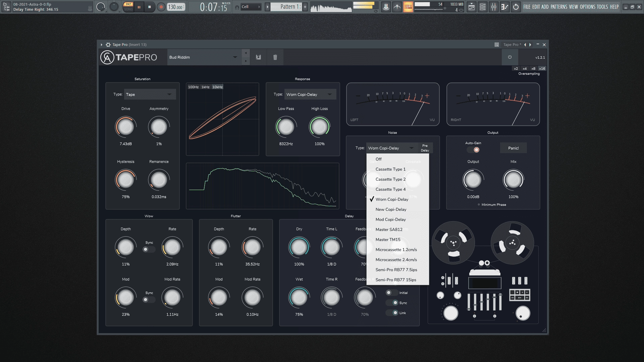Toggle the delay Initial switch
644x362 pixels.
(392, 293)
